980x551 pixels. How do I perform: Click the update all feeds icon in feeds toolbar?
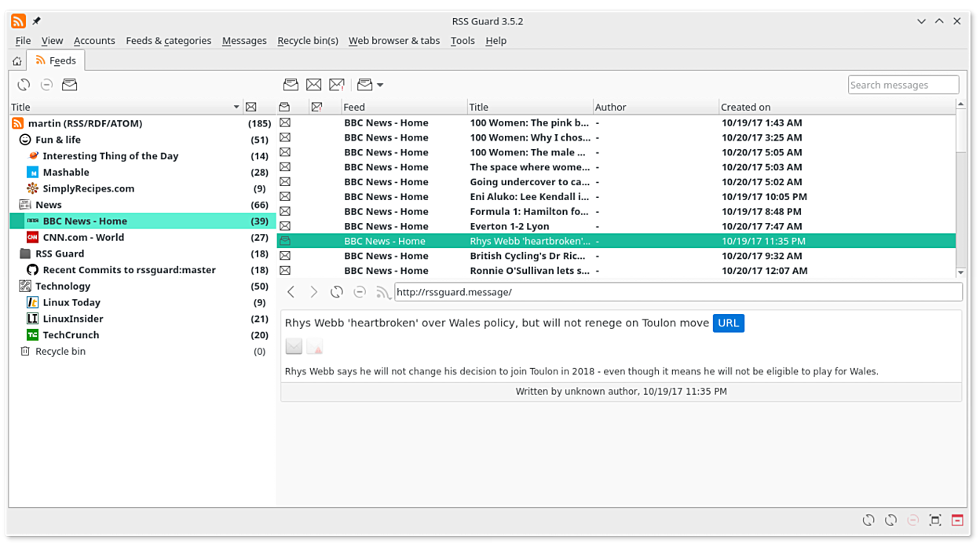[24, 85]
